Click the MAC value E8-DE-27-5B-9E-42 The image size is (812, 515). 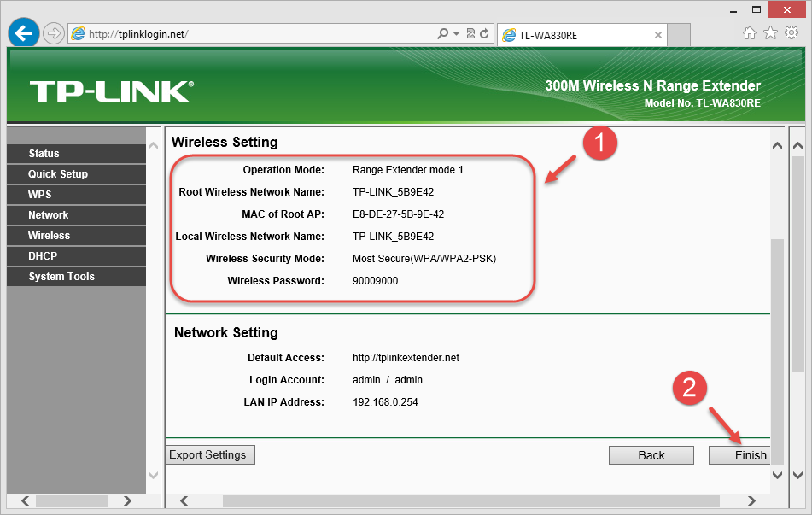click(x=398, y=214)
